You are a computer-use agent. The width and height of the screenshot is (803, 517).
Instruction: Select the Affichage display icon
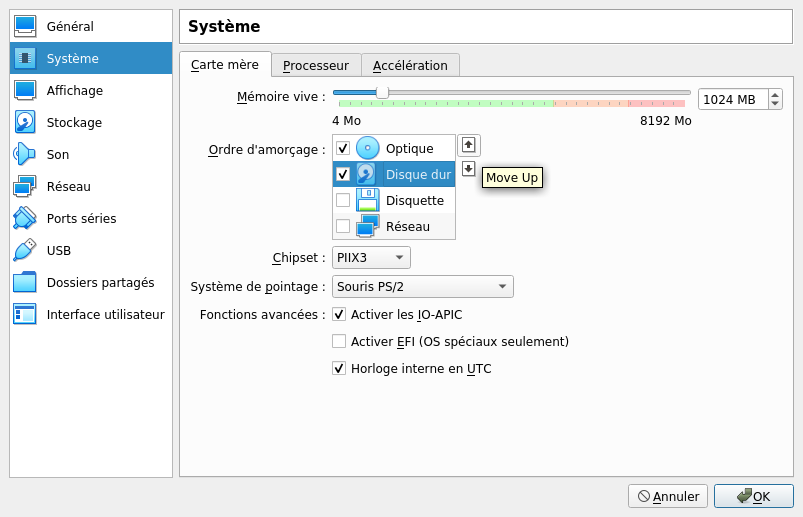tap(25, 90)
